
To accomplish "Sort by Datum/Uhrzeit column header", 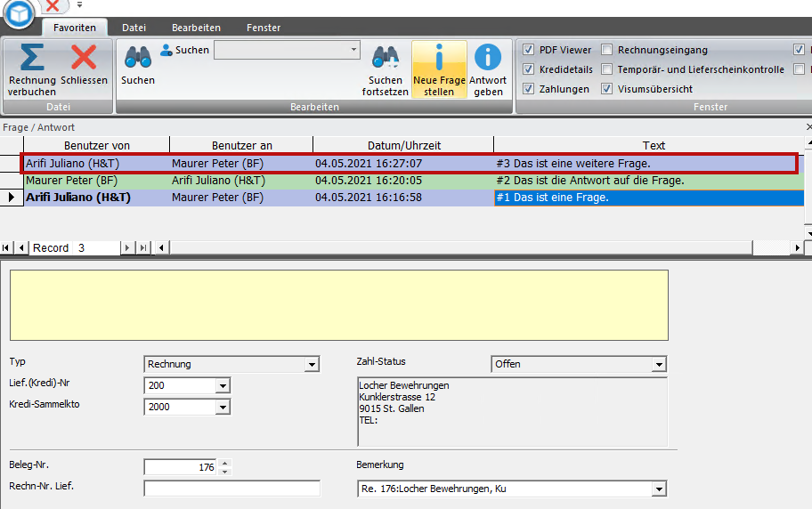I will pyautogui.click(x=404, y=146).
